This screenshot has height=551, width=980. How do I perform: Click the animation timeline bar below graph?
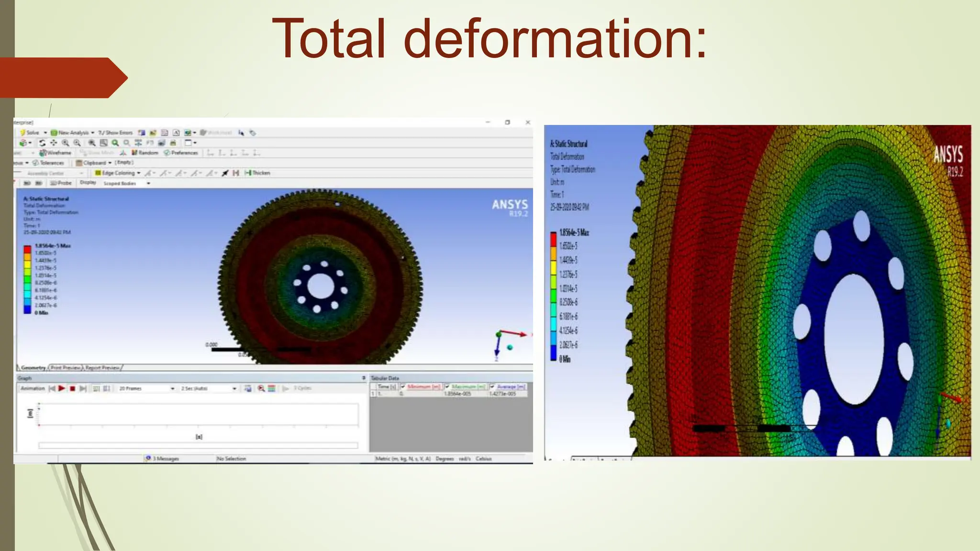click(198, 445)
